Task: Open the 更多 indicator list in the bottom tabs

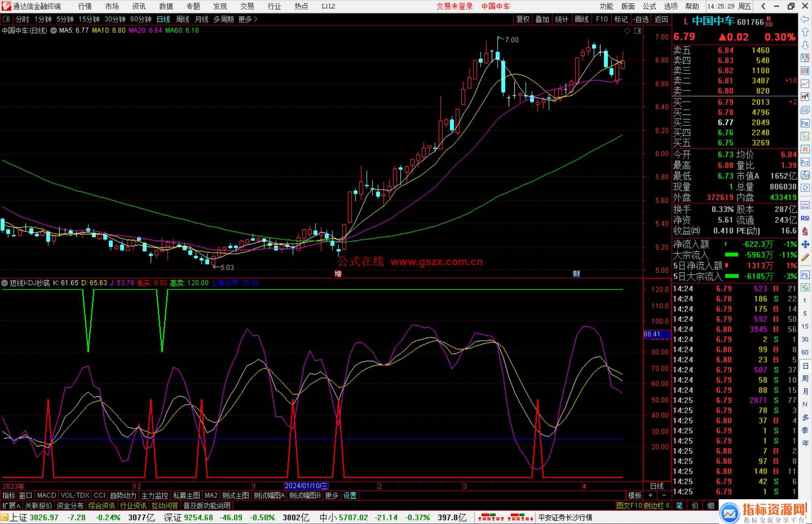Action: [x=332, y=495]
